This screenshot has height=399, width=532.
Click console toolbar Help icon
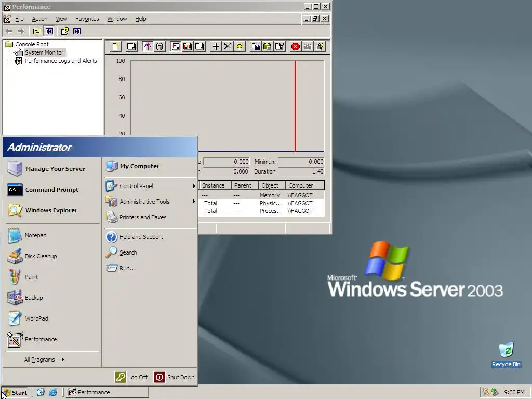tap(64, 31)
